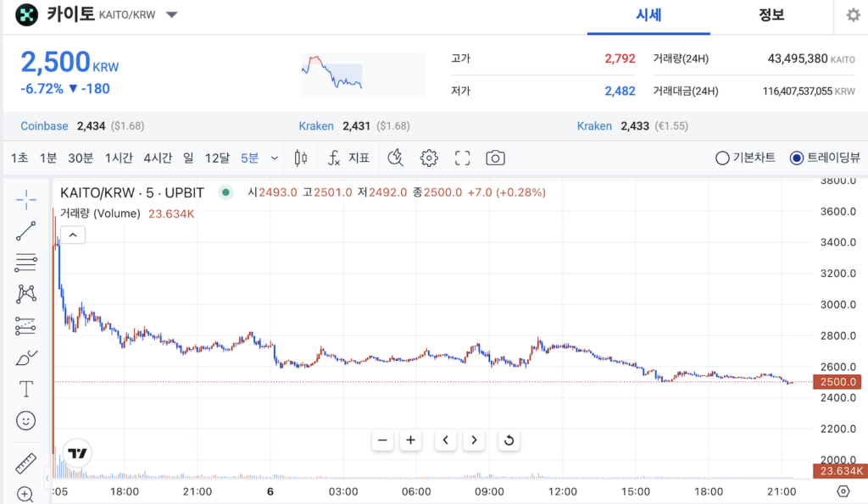This screenshot has width=868, height=504.
Task: Open the candlestick chart type selector
Action: [301, 158]
